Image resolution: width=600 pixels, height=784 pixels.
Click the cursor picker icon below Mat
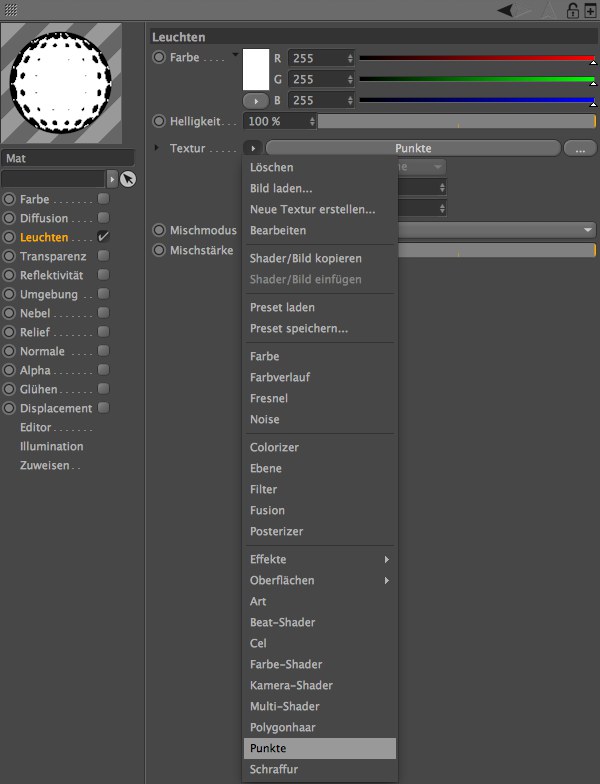pos(128,179)
